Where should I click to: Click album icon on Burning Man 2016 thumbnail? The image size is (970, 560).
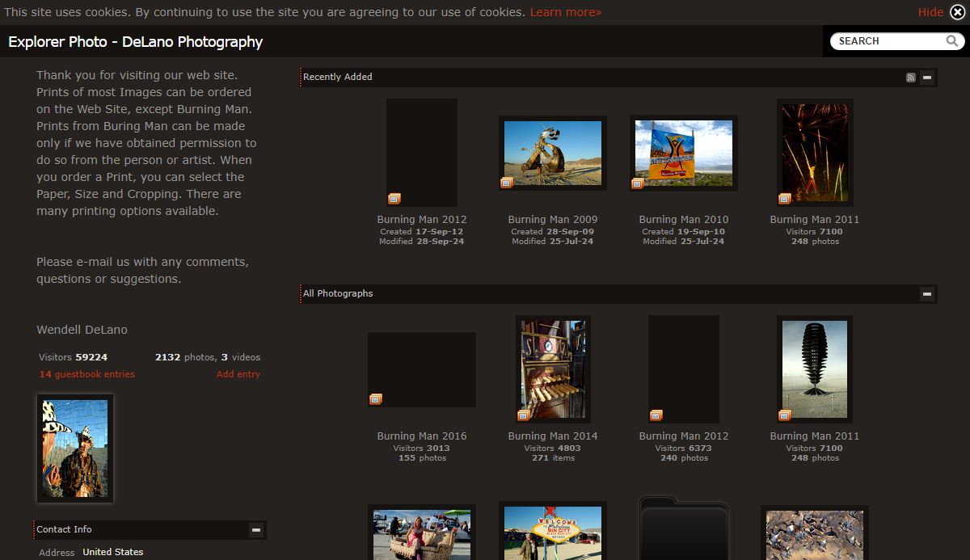tap(376, 399)
